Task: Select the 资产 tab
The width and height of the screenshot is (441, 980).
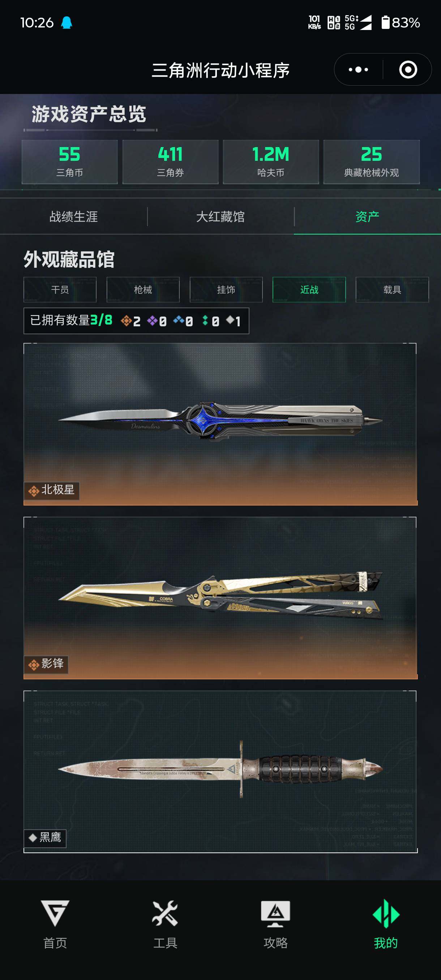Action: pos(367,216)
